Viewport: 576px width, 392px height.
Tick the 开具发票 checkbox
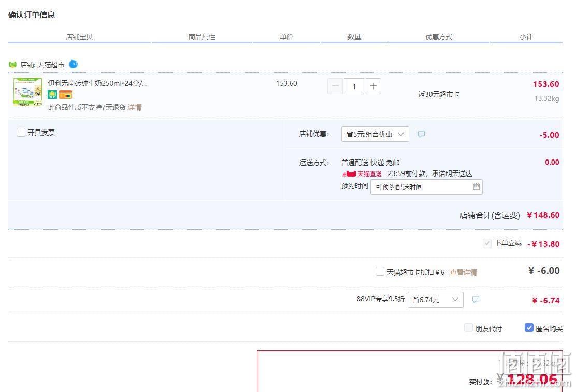[21, 132]
